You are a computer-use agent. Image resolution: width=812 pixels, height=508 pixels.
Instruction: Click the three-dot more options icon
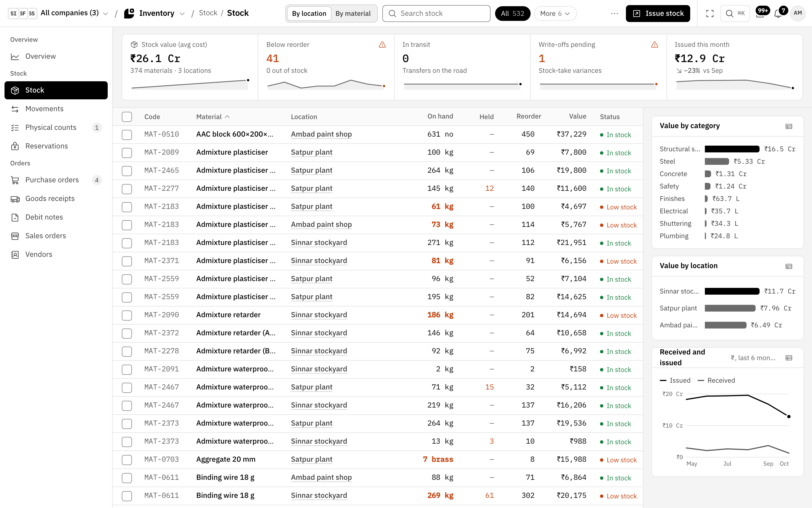(x=614, y=14)
